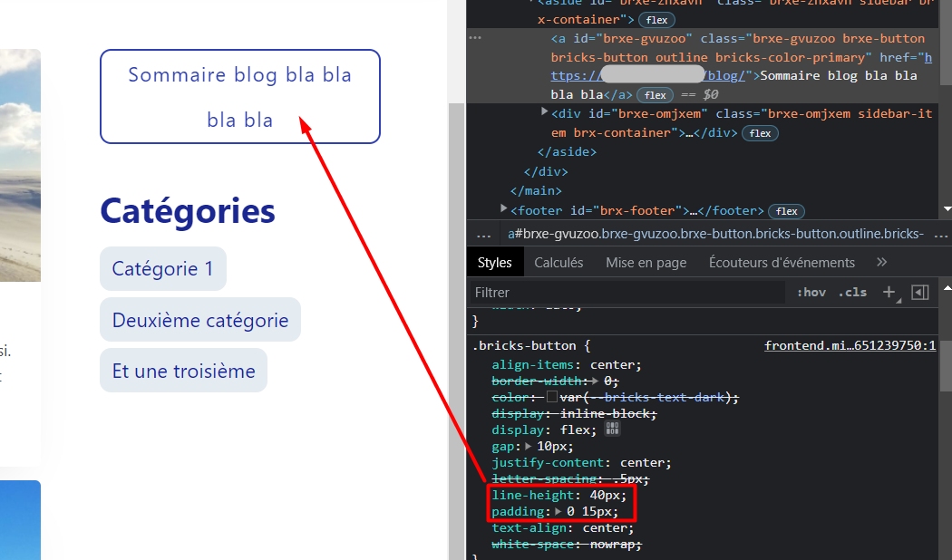Image resolution: width=952 pixels, height=560 pixels.
Task: Focus the Filtrer styles input
Action: coord(627,293)
